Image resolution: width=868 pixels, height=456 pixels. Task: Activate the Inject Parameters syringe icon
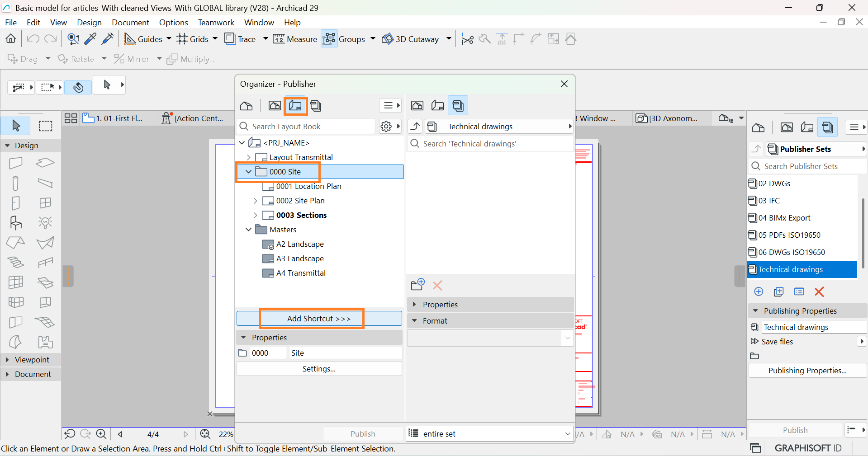108,39
